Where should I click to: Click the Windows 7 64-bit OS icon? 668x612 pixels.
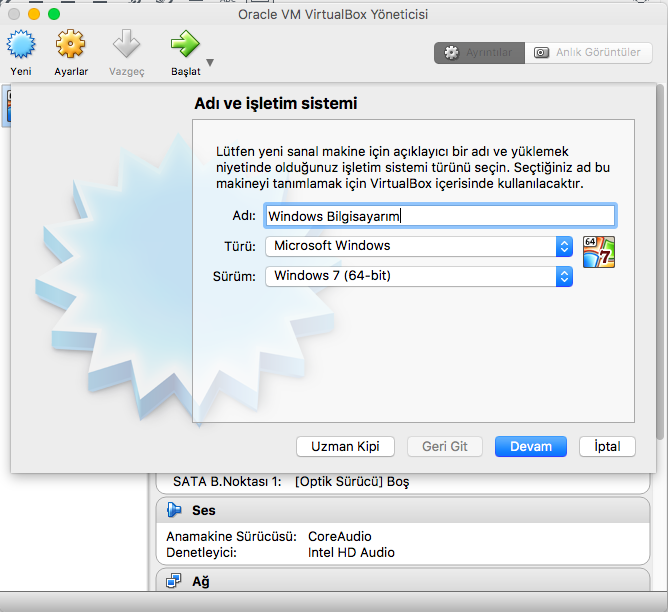[x=599, y=252]
